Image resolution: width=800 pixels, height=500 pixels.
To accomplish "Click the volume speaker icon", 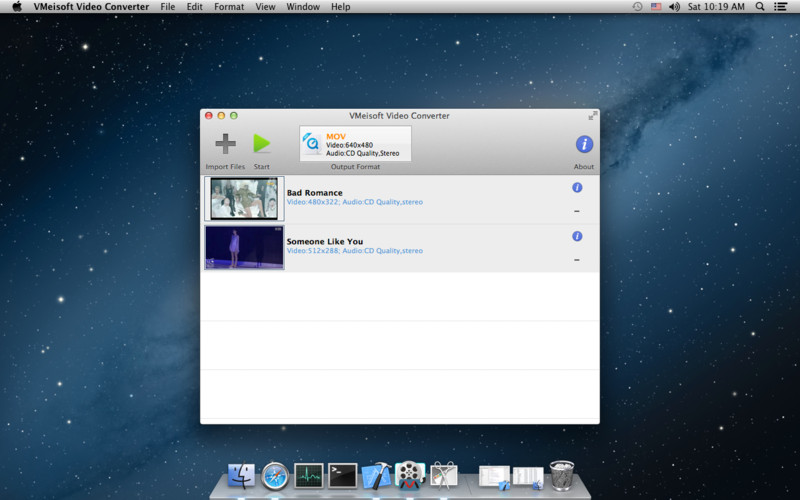I will (x=674, y=7).
